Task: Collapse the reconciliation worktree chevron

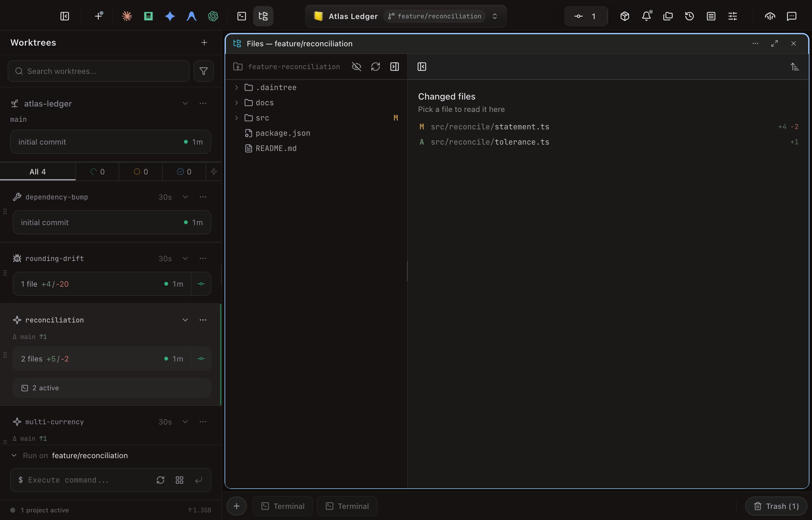Action: [185, 320]
